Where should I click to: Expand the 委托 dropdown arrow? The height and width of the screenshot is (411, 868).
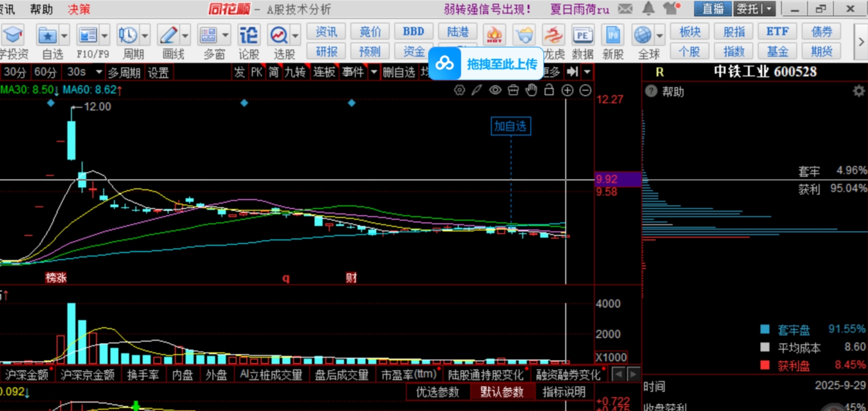769,9
